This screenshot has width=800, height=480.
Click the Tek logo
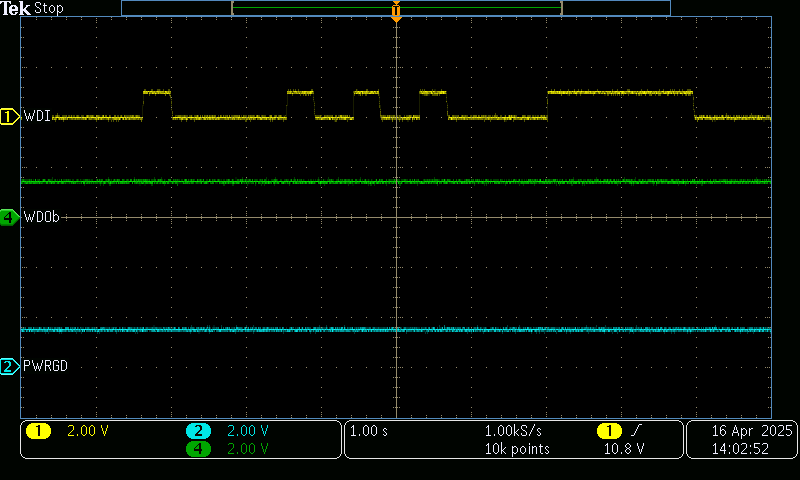[16, 8]
